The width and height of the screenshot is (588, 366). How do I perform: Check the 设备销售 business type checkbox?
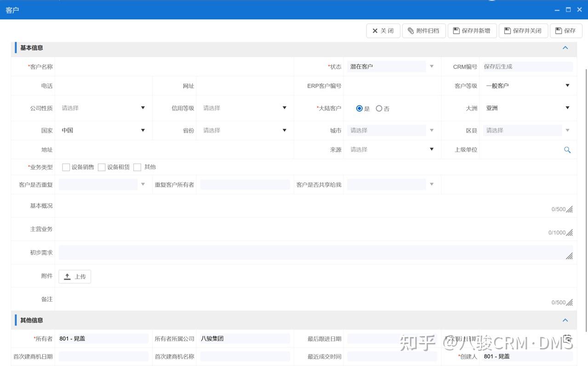[66, 167]
